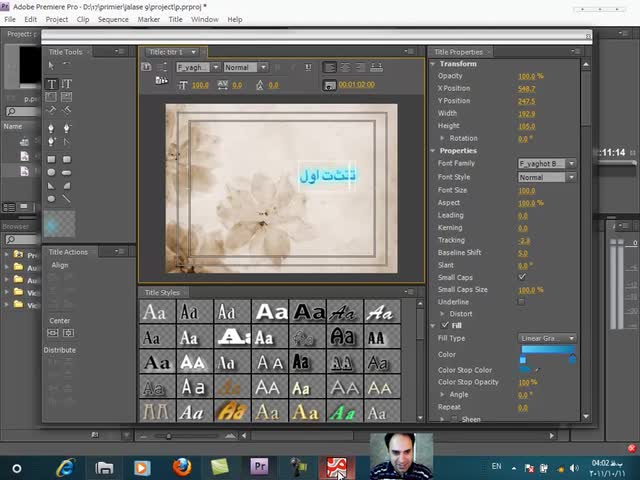Open the Sequence menu
Viewport: 640px width, 480px height.
[113, 19]
